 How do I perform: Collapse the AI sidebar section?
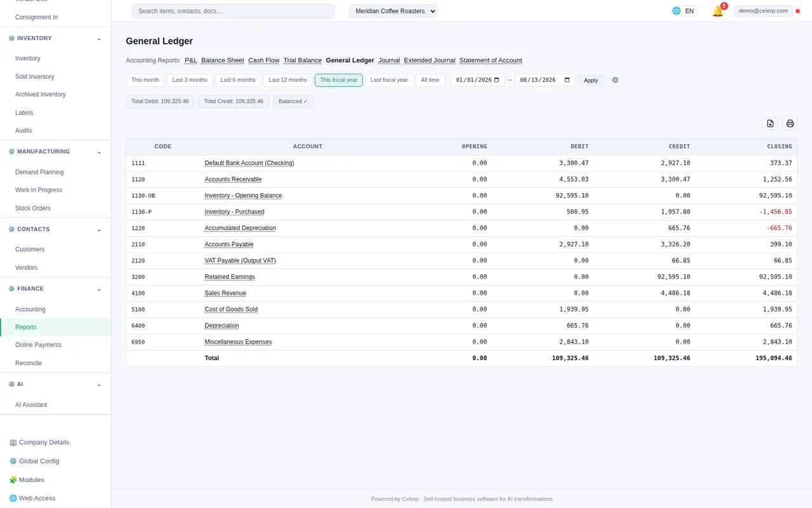(x=99, y=384)
